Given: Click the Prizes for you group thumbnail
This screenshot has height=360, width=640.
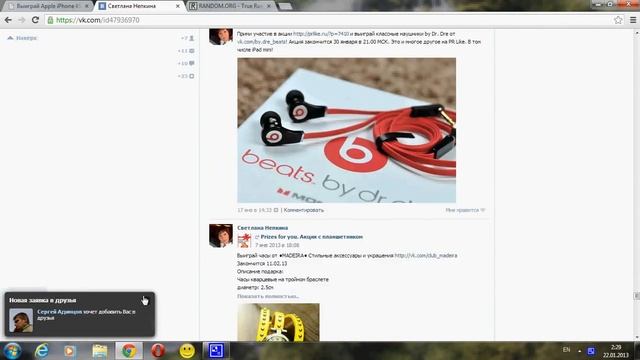Looking at the screenshot, I should 244,241.
